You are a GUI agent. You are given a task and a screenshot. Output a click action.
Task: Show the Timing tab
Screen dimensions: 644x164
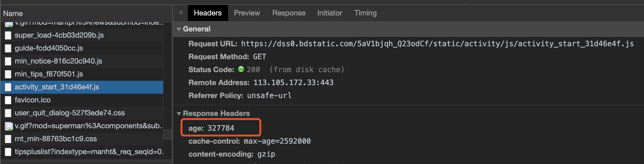365,13
